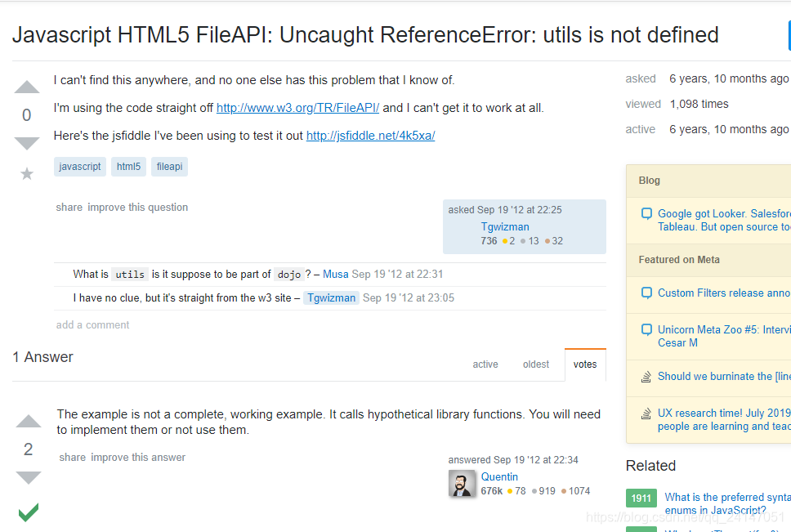
Task: Switch to the active answers tab
Action: coord(485,364)
